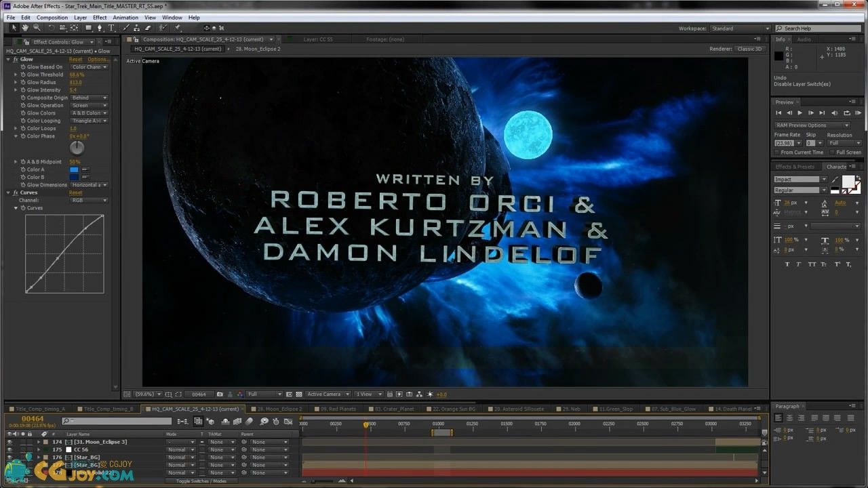The image size is (868, 488).
Task: Open the Glow Based On dropdown
Action: 89,67
